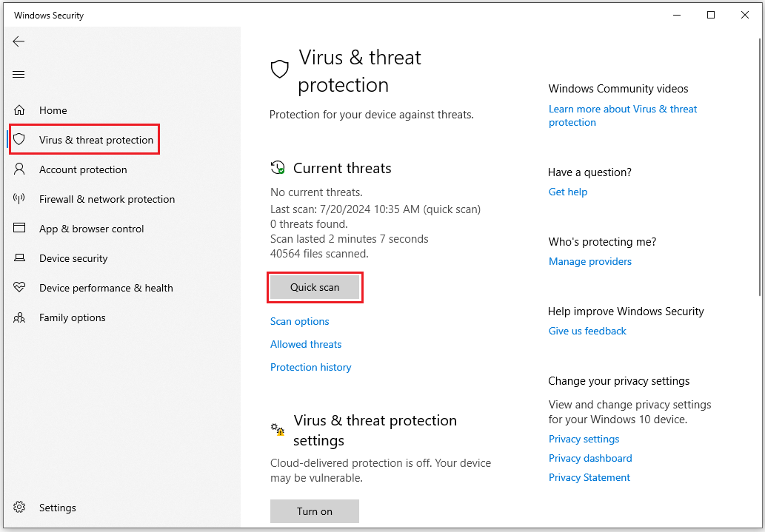Image resolution: width=765 pixels, height=532 pixels.
Task: Open Scan options link
Action: pyautogui.click(x=300, y=321)
